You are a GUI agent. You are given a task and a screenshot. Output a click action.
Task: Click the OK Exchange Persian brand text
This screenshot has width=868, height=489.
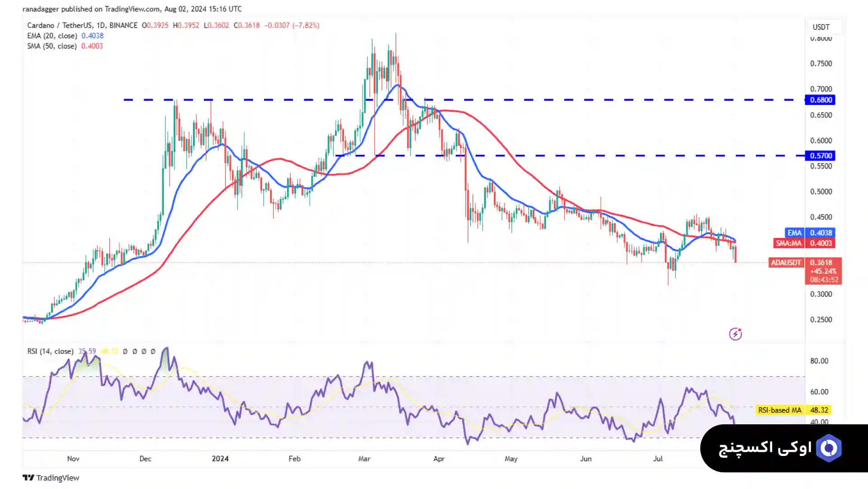[x=765, y=448]
